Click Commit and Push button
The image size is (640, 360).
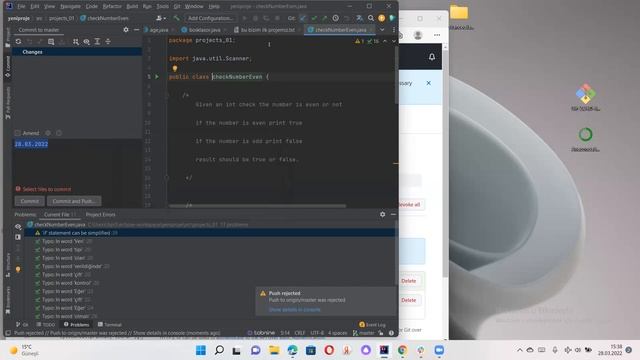tap(74, 201)
